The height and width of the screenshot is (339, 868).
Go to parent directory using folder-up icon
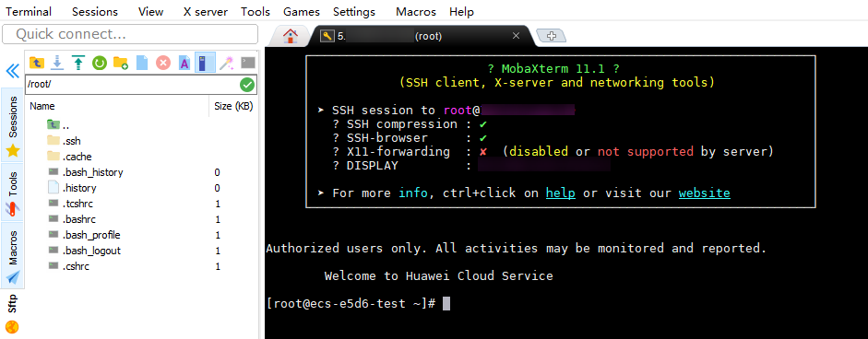[x=37, y=63]
